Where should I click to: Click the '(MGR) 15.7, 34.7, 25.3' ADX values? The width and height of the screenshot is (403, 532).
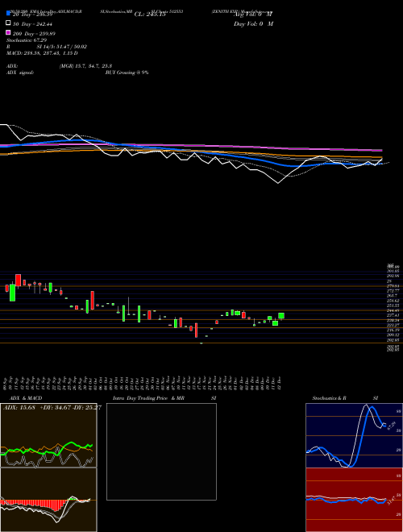coord(85,66)
